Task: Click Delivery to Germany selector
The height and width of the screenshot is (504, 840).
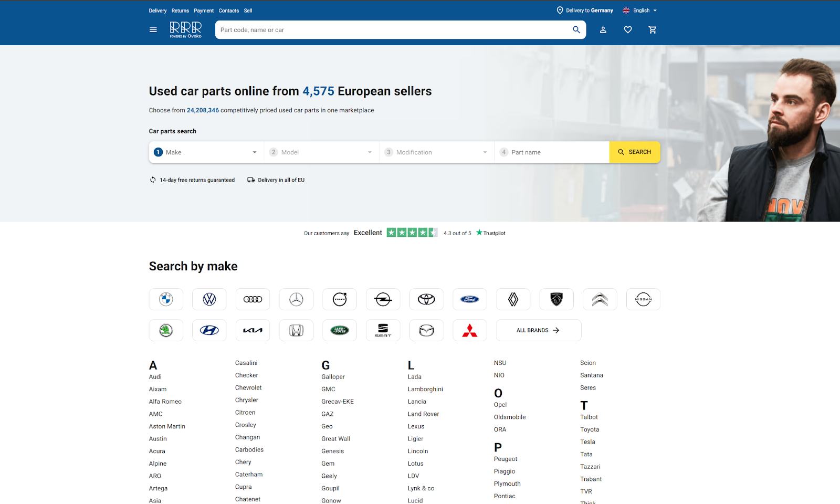Action: (x=585, y=10)
